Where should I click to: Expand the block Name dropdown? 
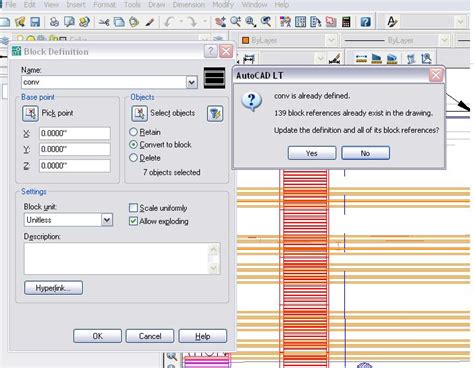pyautogui.click(x=192, y=82)
